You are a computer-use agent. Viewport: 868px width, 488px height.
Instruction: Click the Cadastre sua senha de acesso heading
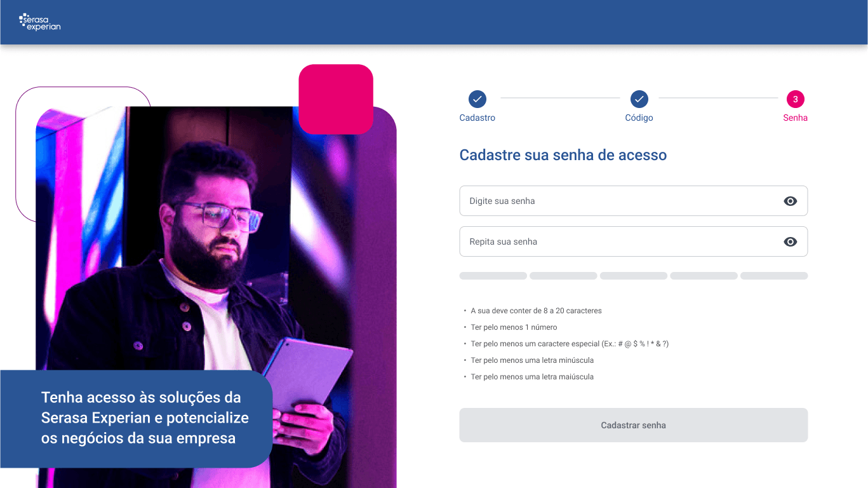pyautogui.click(x=563, y=155)
